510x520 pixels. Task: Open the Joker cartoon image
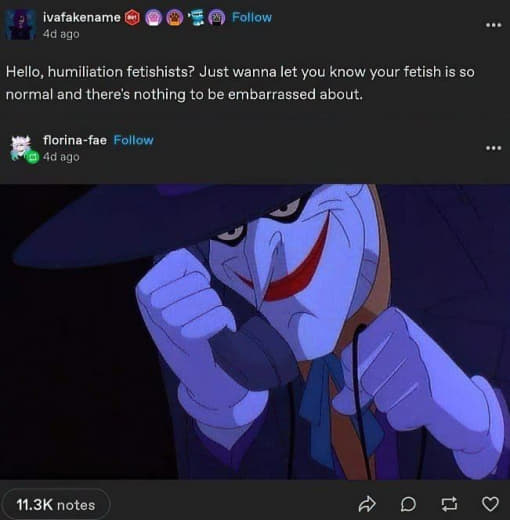(255, 332)
